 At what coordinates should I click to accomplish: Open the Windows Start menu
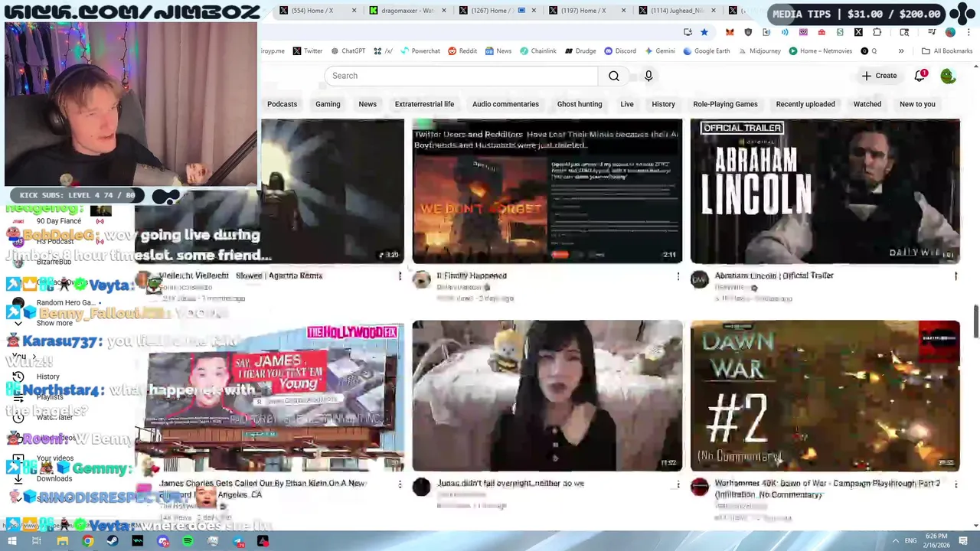coord(12,541)
